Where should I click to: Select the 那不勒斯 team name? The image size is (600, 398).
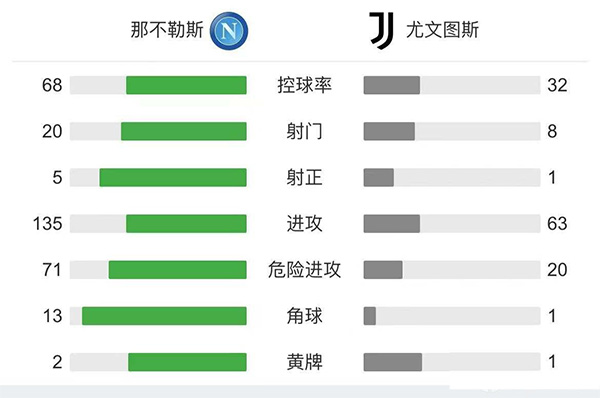pyautogui.click(x=167, y=30)
